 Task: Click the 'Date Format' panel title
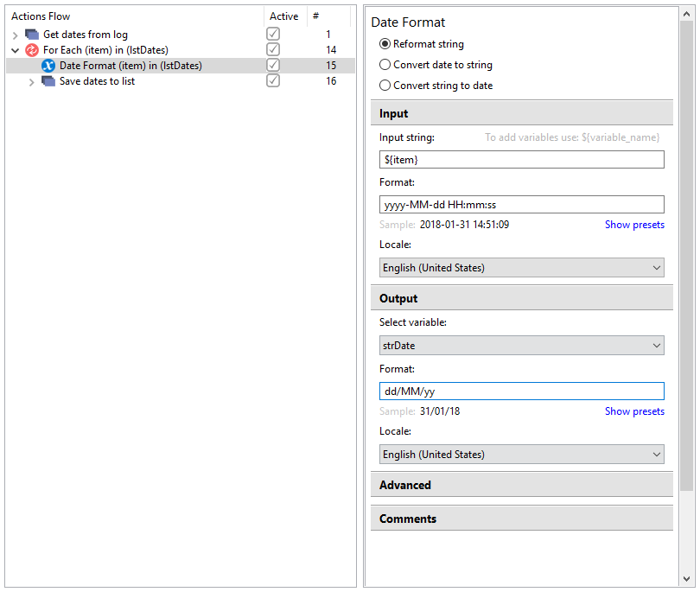point(408,22)
